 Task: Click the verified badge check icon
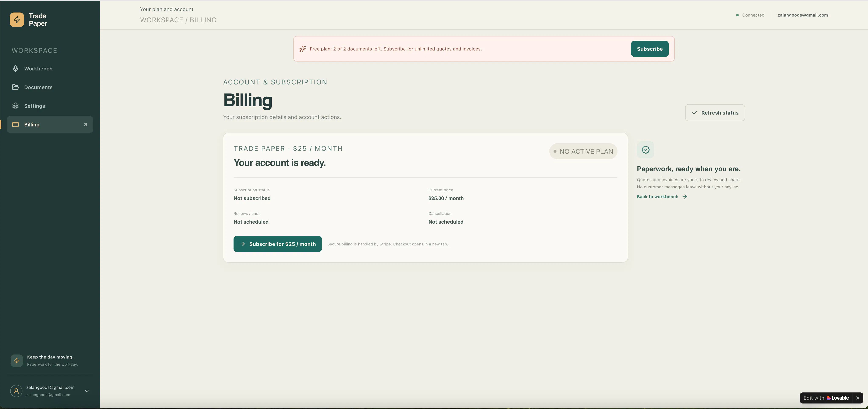point(645,150)
